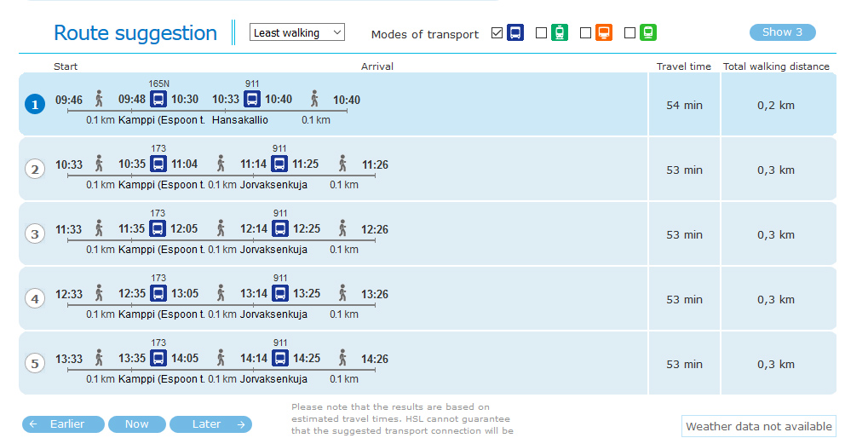This screenshot has width=868, height=438.
Task: Tick the train mode checkbox
Action: 630,32
